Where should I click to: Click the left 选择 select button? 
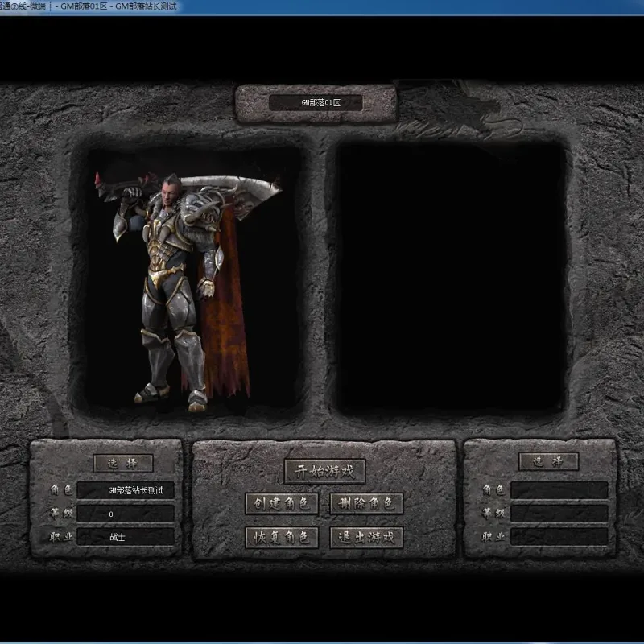point(123,464)
